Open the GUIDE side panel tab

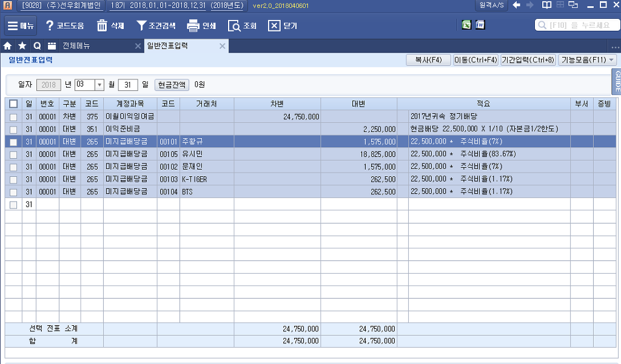[x=617, y=81]
